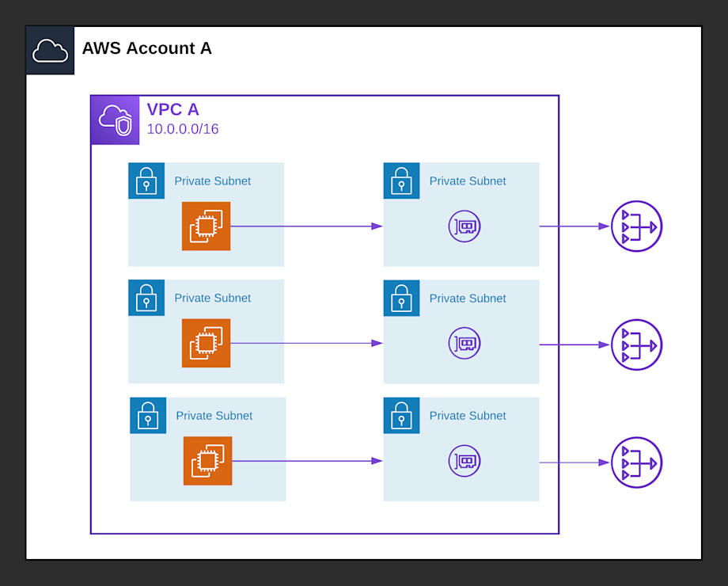Click the padlock icon of top-left Private Subnet
728x586 pixels.
click(146, 181)
